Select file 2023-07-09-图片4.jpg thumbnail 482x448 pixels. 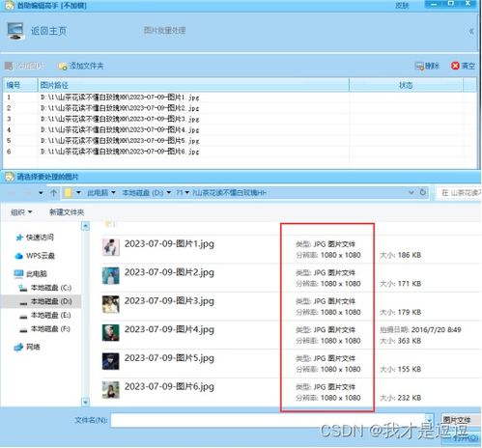point(110,333)
